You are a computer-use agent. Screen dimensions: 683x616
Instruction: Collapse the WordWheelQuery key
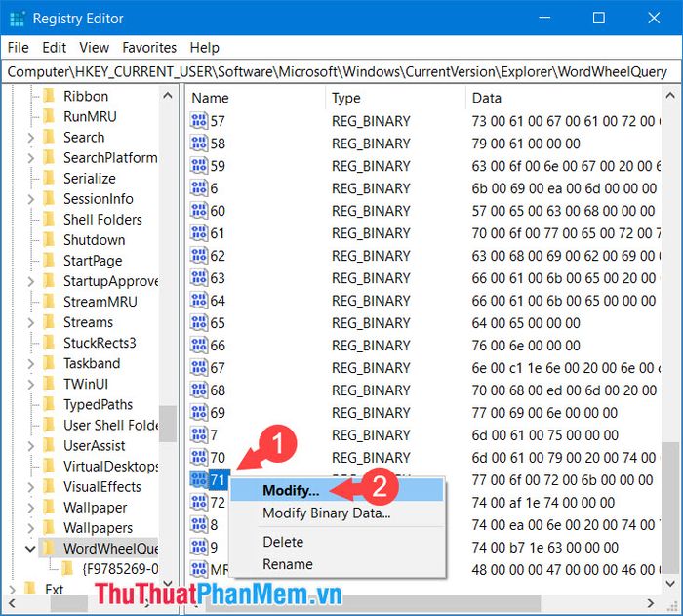(x=30, y=549)
